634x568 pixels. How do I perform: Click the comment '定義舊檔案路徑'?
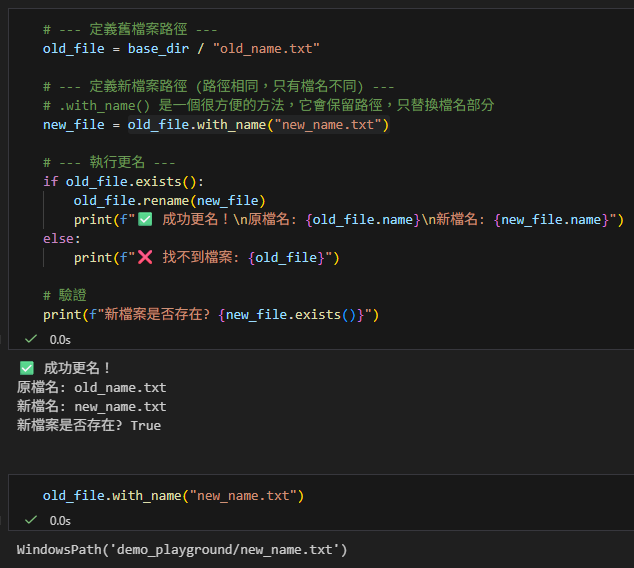pyautogui.click(x=130, y=30)
